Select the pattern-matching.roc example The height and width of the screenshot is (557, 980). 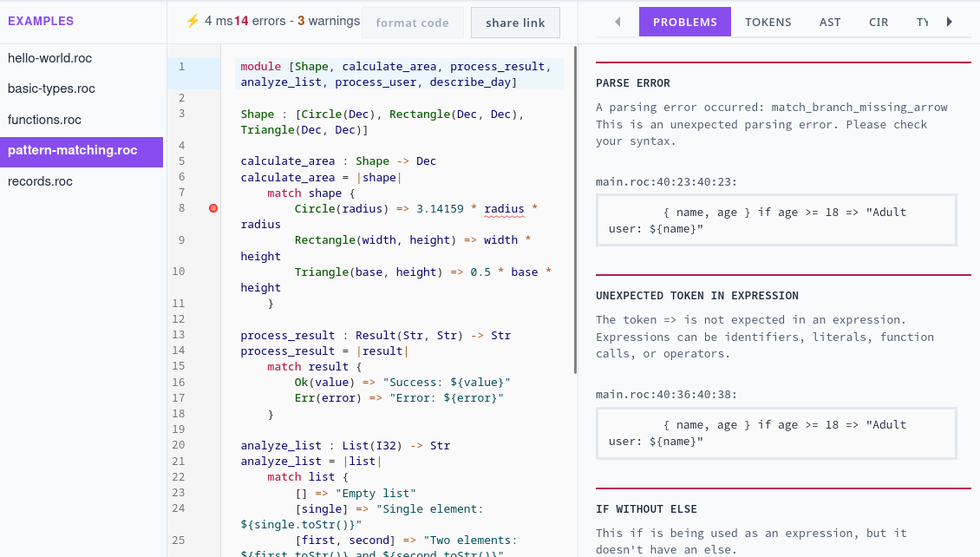pos(72,150)
